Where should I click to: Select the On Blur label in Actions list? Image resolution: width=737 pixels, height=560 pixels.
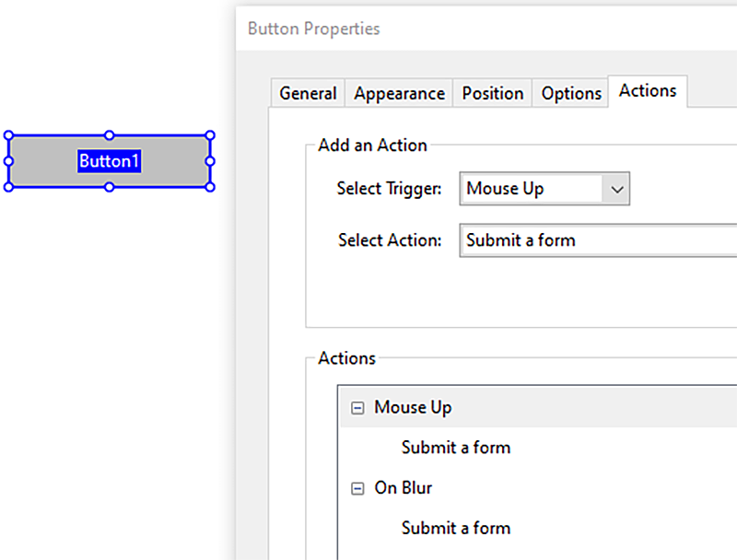coord(404,488)
